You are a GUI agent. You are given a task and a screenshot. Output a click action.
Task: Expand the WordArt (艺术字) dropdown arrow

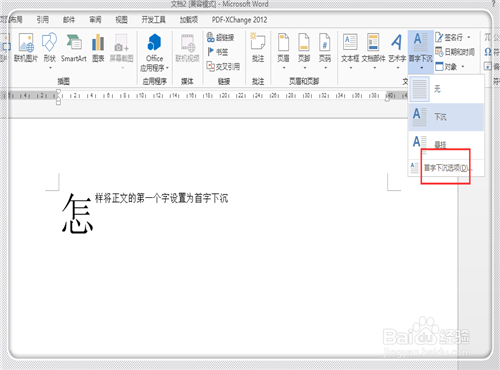[398, 68]
